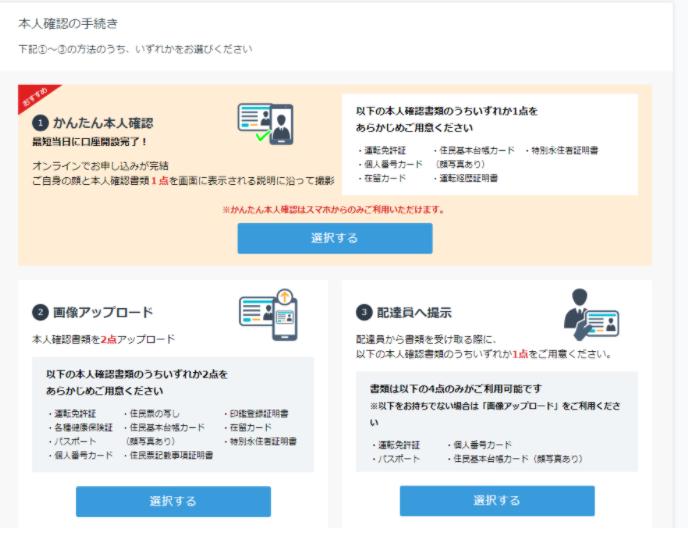
Task: Click the number 1 circle badge
Action: [x=40, y=123]
